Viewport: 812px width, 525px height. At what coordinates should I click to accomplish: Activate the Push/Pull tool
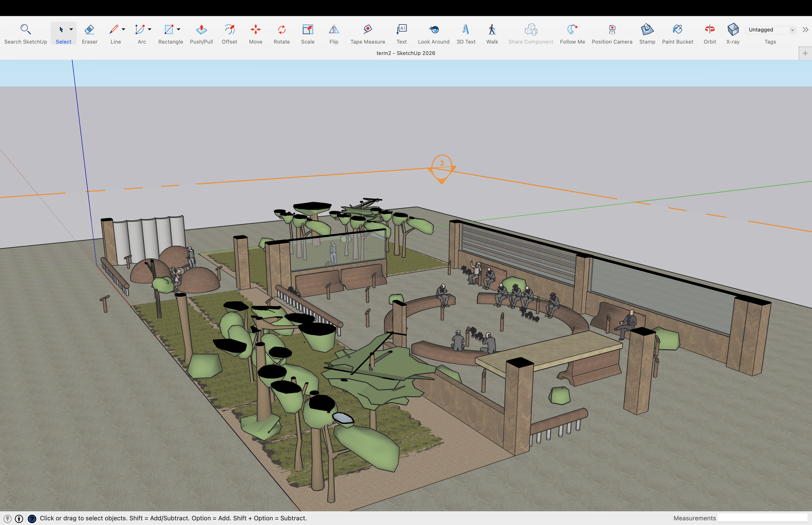click(x=201, y=33)
